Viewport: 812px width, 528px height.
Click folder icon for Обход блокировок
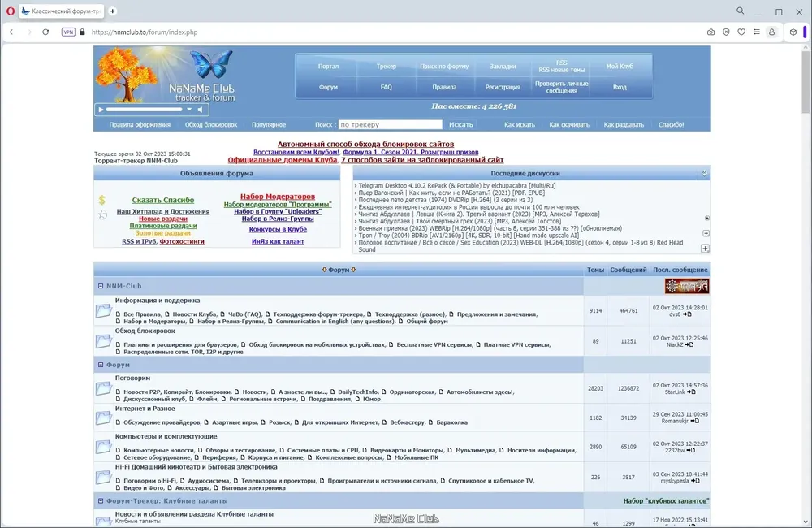click(x=104, y=341)
